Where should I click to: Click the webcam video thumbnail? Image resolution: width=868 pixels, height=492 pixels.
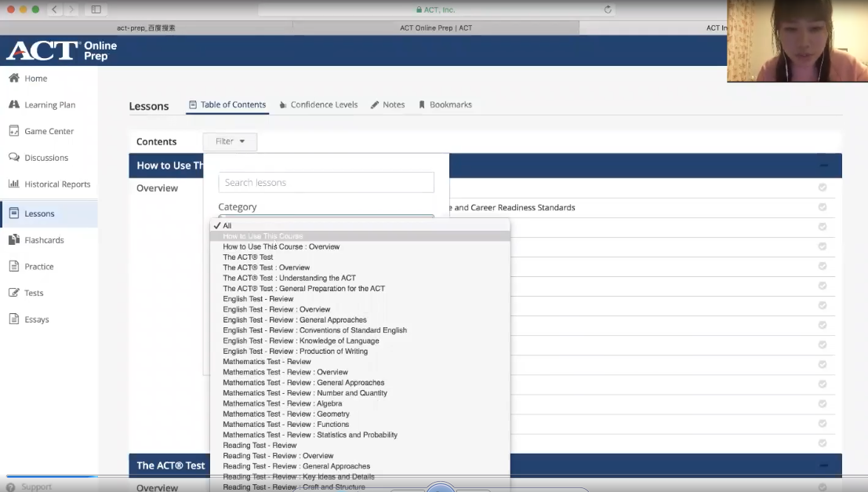pyautogui.click(x=797, y=41)
